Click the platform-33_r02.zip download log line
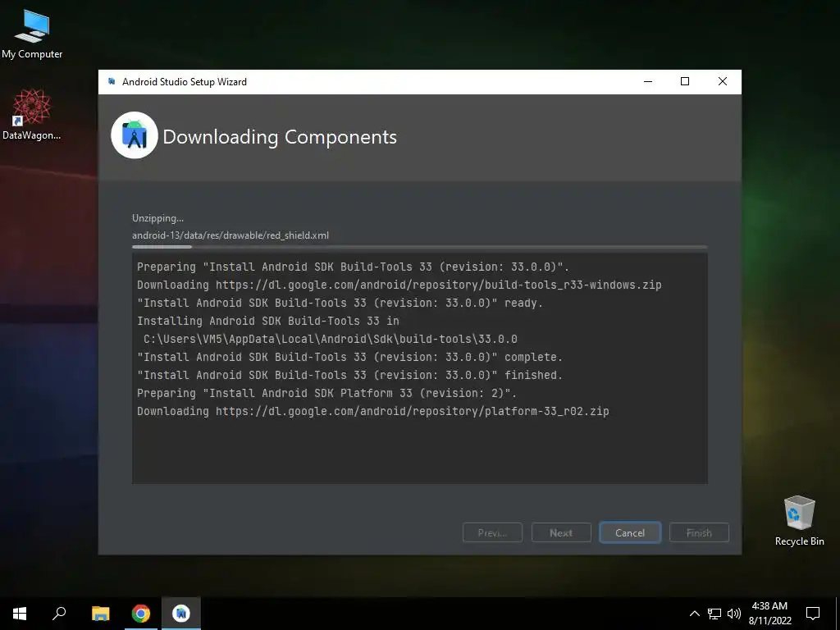 point(373,412)
